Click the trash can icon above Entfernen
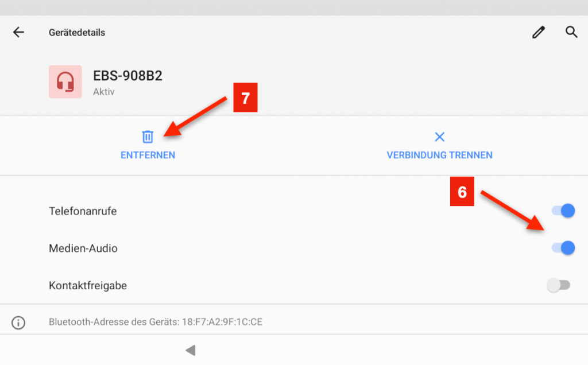Viewport: 588px width, 365px height. click(x=148, y=137)
